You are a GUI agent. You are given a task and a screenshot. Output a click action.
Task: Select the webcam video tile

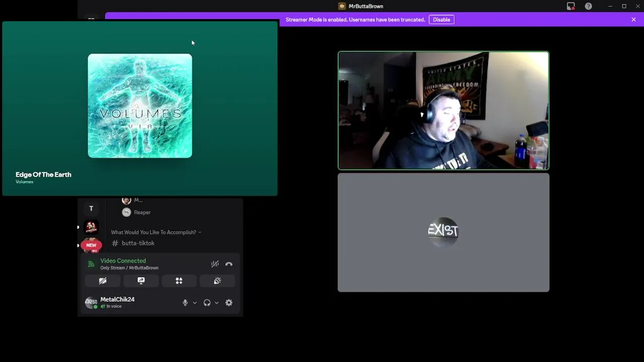click(443, 111)
